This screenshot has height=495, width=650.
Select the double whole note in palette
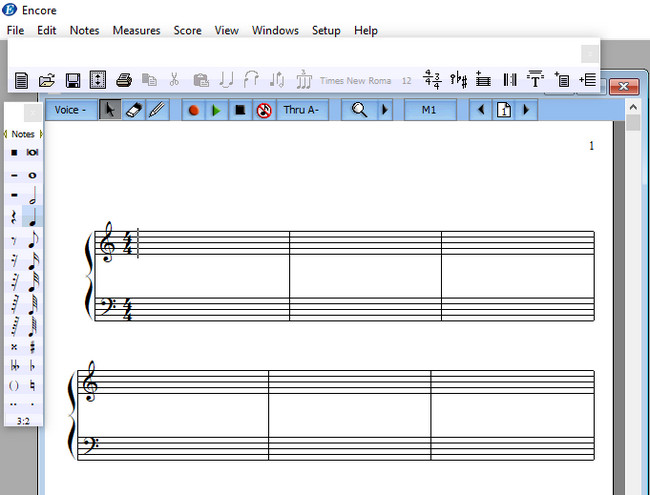pos(32,152)
